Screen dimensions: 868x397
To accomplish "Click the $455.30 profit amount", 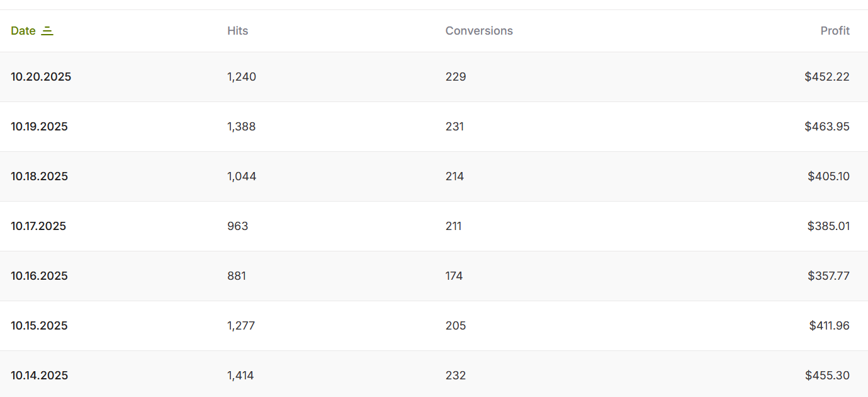I will pyautogui.click(x=827, y=376).
